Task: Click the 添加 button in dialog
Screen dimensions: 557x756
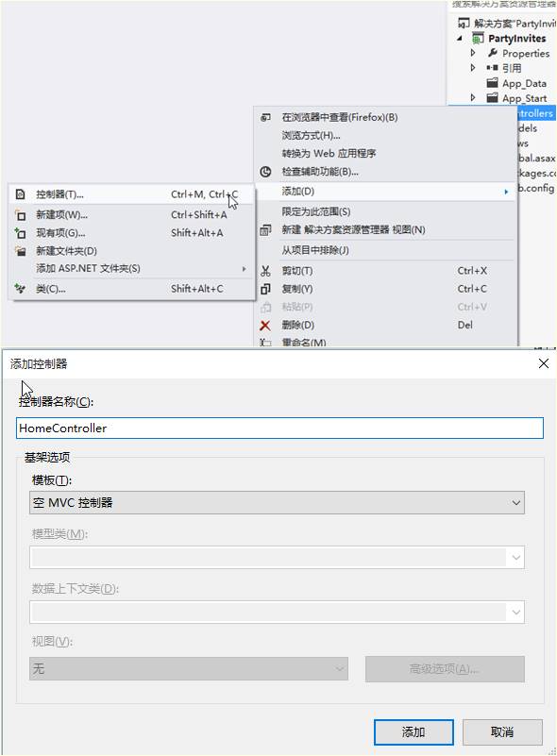Action: [414, 732]
